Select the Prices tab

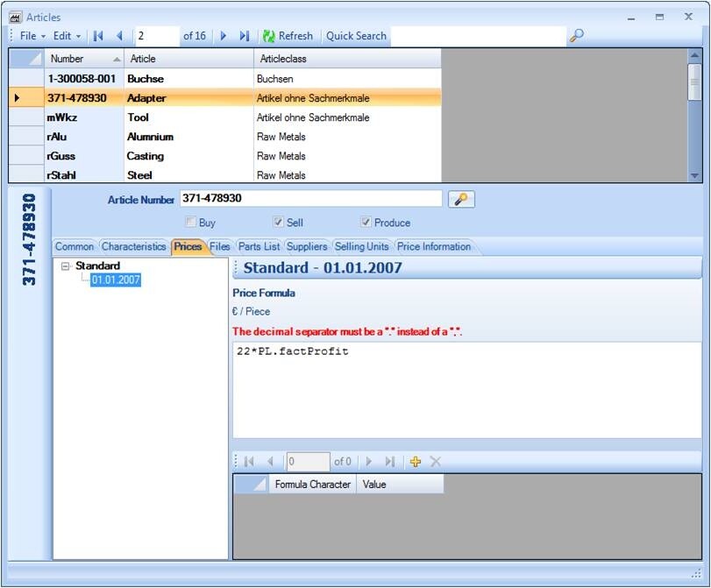click(x=188, y=246)
